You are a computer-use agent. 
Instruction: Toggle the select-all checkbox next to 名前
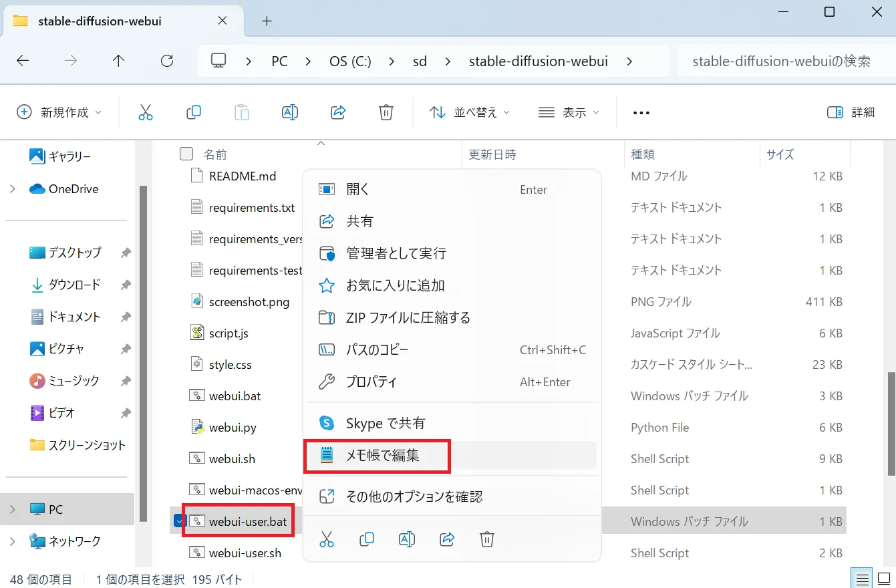pyautogui.click(x=186, y=154)
